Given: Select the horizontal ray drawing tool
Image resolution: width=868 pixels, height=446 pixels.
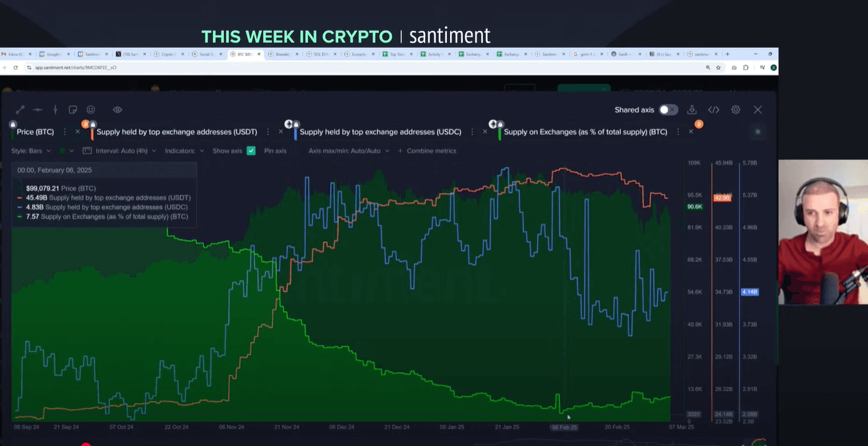Looking at the screenshot, I should point(38,110).
